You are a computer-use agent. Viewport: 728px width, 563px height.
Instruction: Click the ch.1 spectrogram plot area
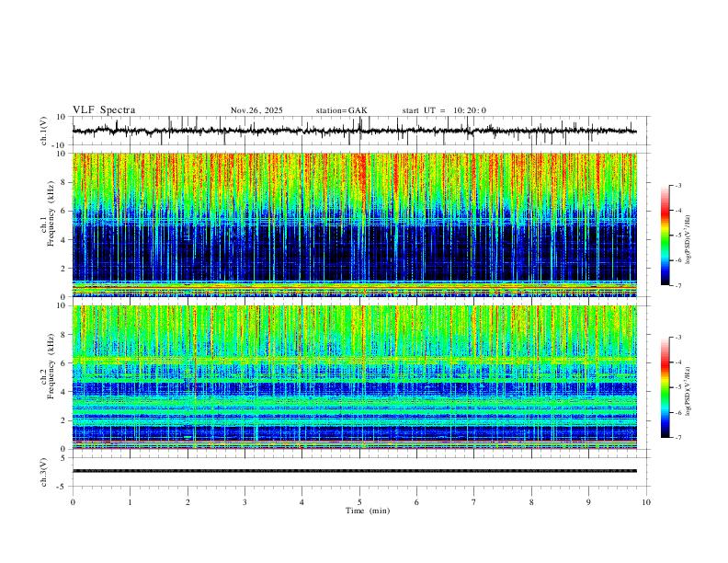(354, 224)
